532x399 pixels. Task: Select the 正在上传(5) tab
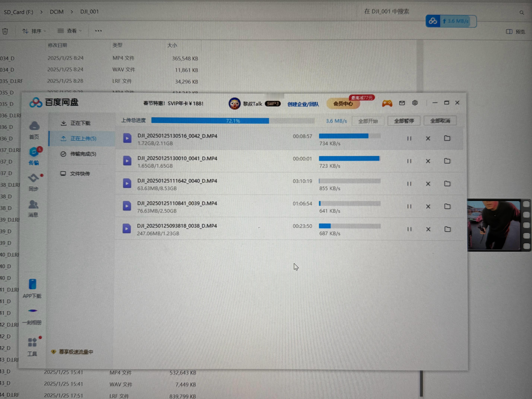(82, 138)
